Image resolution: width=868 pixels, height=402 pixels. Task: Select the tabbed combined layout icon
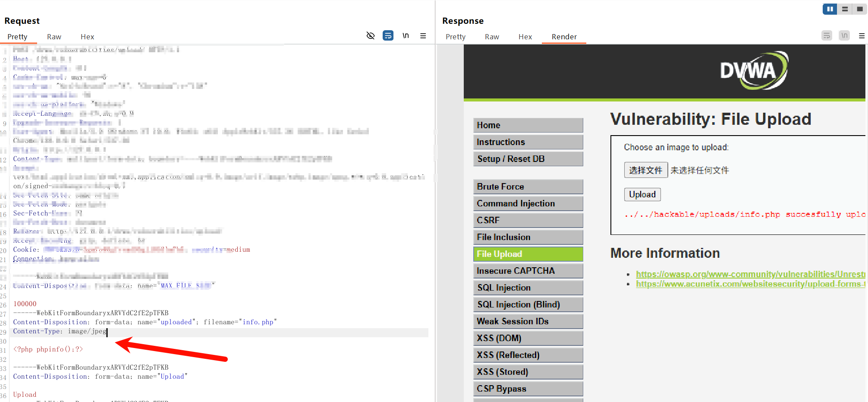click(x=859, y=9)
